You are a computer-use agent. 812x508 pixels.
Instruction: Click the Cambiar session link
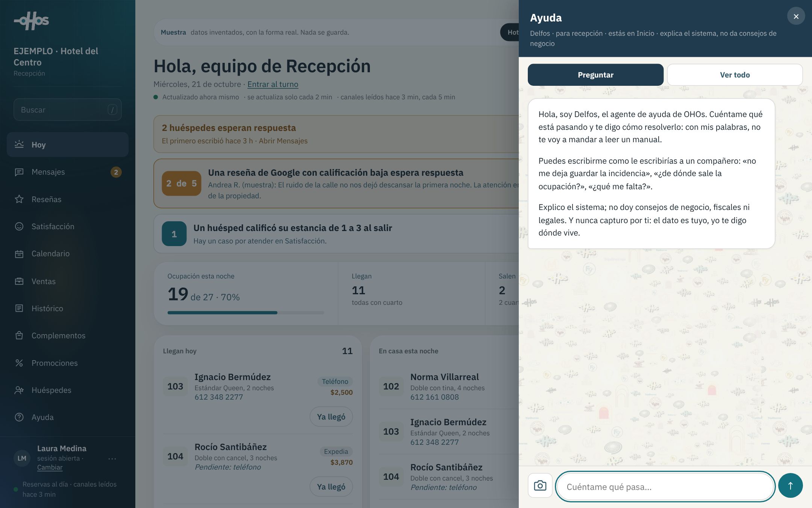point(50,467)
